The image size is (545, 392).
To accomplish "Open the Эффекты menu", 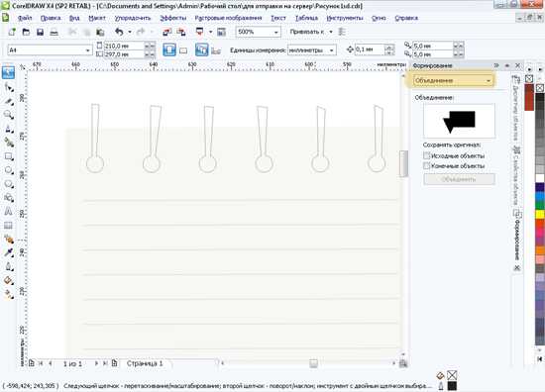I will click(x=173, y=18).
